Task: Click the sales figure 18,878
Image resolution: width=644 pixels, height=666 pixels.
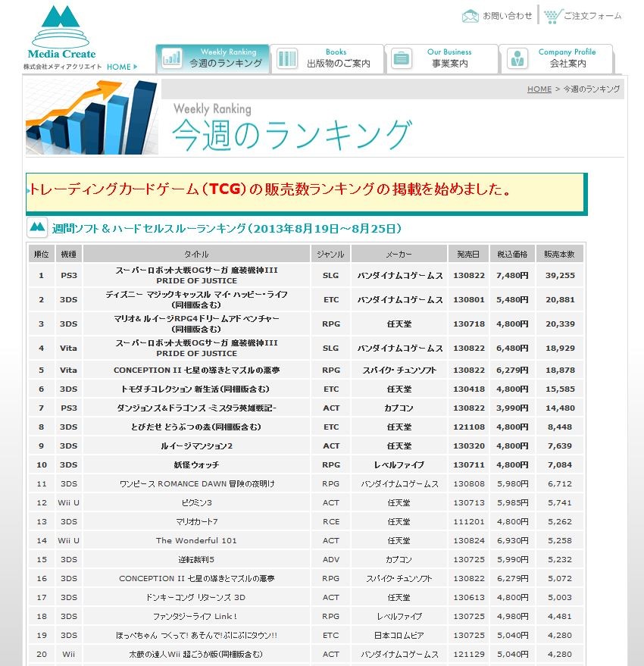Action: pos(560,370)
